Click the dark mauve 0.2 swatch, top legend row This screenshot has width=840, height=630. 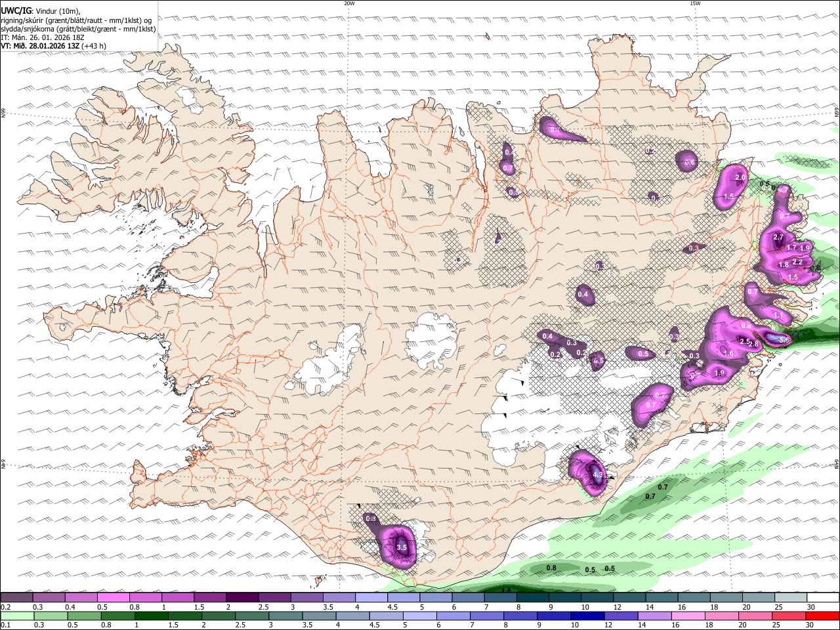pos(16,598)
